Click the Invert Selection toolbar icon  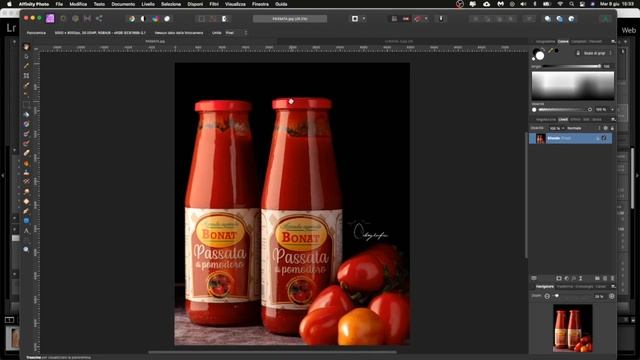(x=224, y=19)
